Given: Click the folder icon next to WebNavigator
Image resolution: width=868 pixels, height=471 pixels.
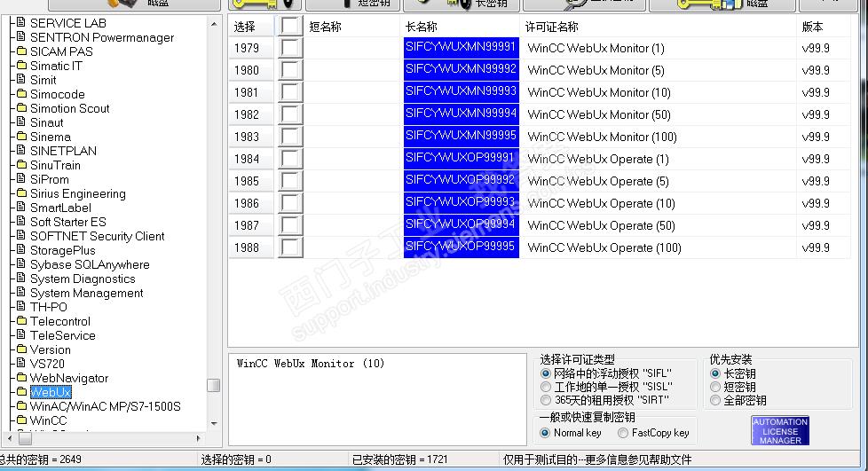Looking at the screenshot, I should click(21, 378).
